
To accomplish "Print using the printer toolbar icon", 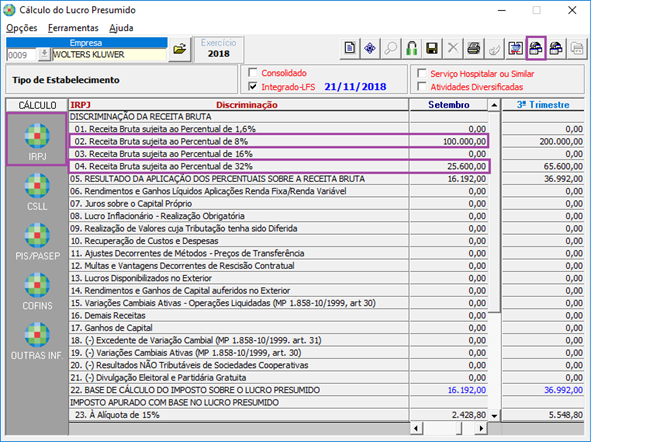I will click(x=473, y=48).
